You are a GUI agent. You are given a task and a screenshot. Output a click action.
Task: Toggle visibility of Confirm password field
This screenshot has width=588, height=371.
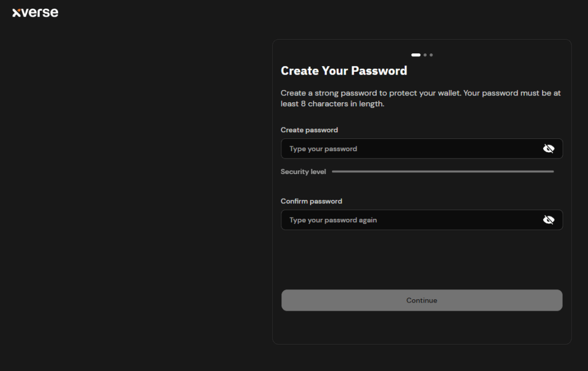(548, 220)
